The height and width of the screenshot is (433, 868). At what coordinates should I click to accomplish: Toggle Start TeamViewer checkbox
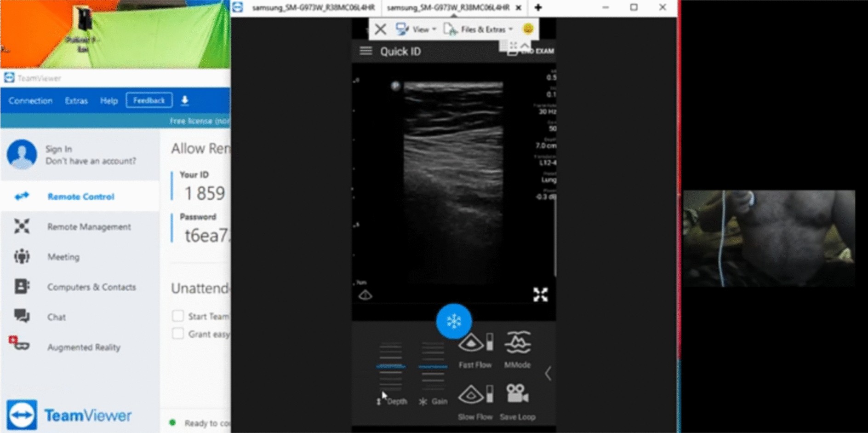click(178, 316)
